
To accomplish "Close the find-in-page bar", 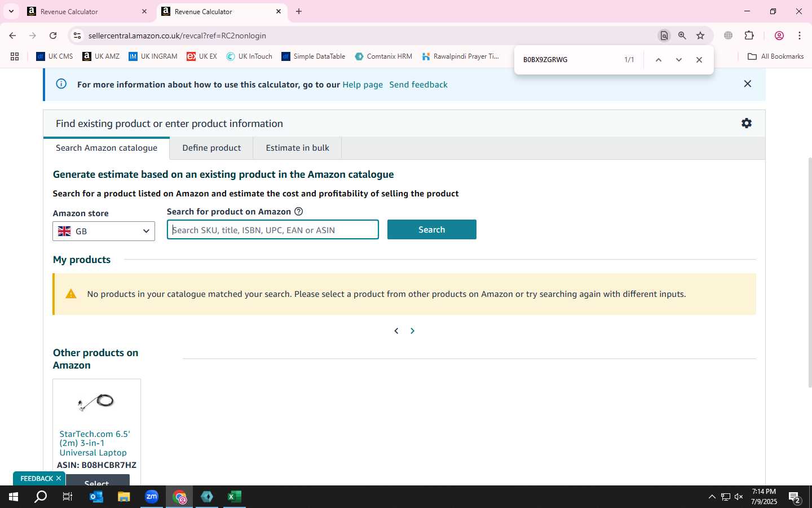I will (x=699, y=60).
